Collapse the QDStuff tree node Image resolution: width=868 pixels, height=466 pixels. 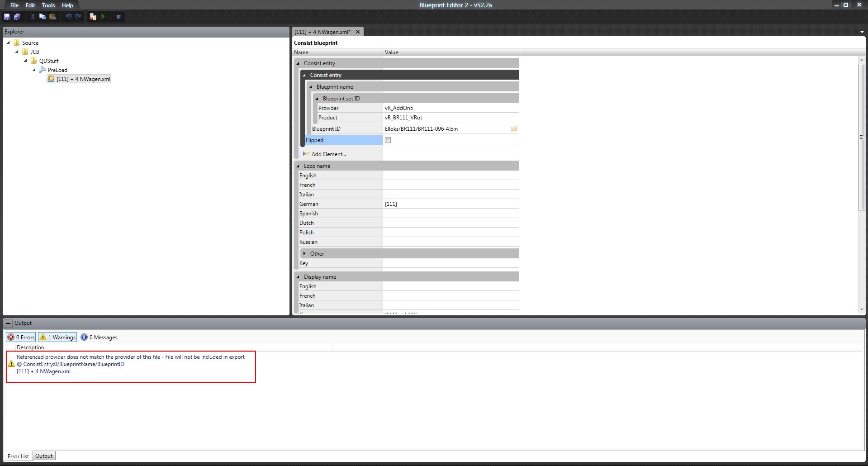tap(25, 61)
